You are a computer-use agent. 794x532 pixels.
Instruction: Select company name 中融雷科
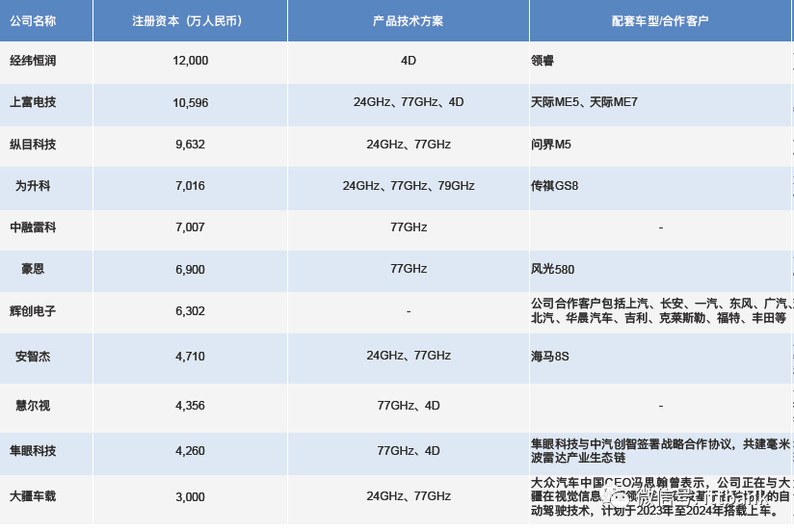click(x=33, y=227)
